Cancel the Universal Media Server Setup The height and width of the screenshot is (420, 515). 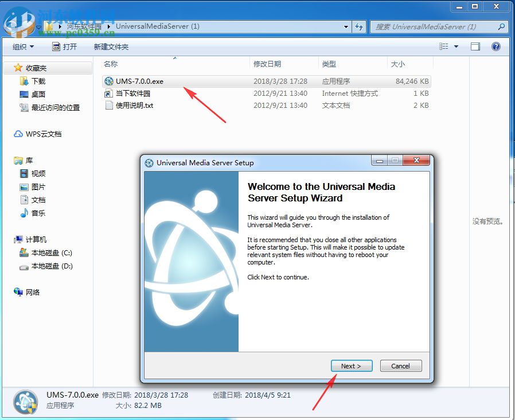pos(400,365)
